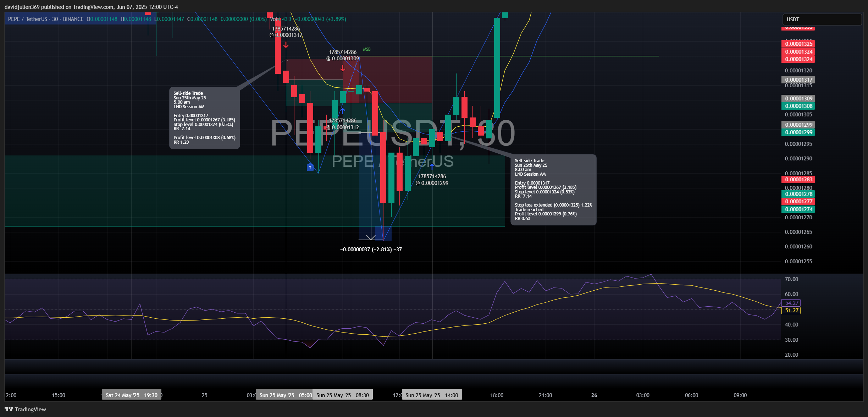
Task: Click the 09:00 time axis label
Action: pyautogui.click(x=740, y=395)
